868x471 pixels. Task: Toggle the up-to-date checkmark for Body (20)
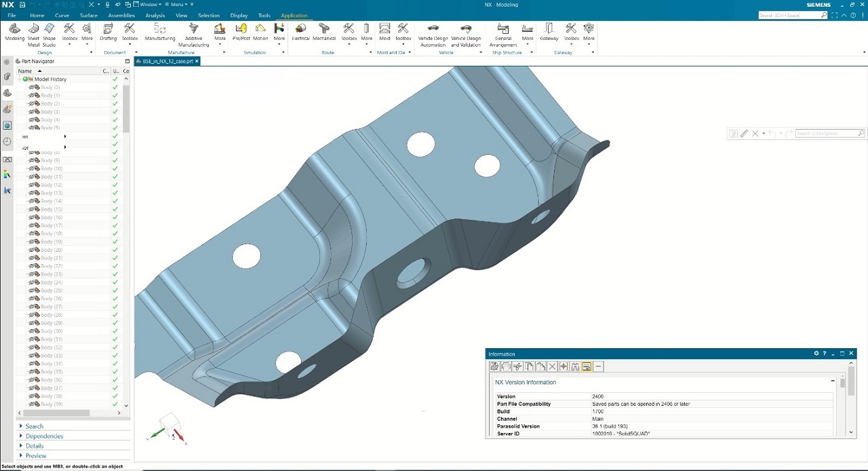[x=115, y=250]
